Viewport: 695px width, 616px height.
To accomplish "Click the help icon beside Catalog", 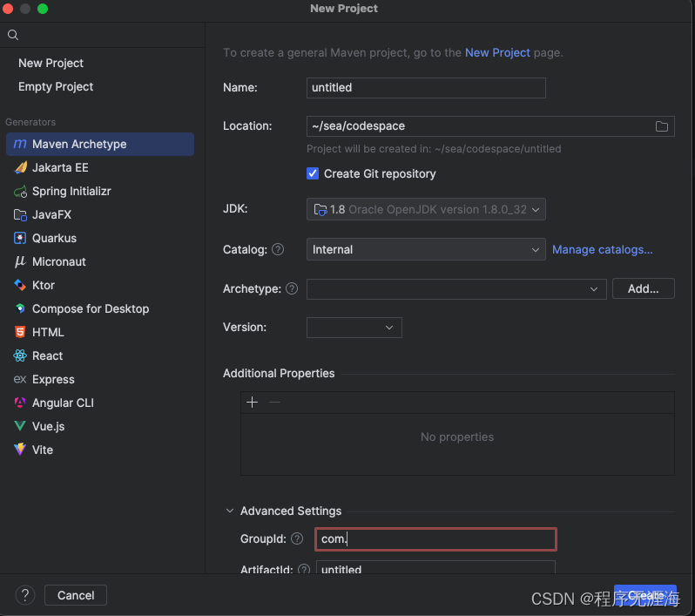I will coord(278,250).
